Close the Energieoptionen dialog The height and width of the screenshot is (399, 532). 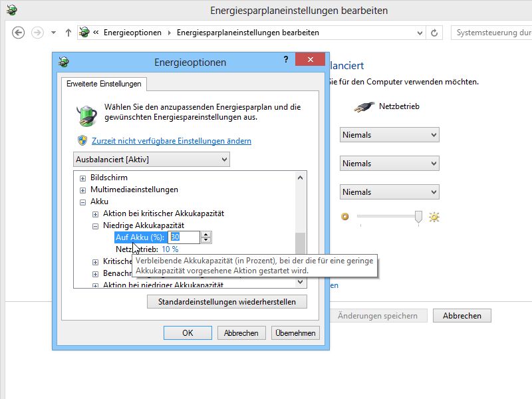310,59
